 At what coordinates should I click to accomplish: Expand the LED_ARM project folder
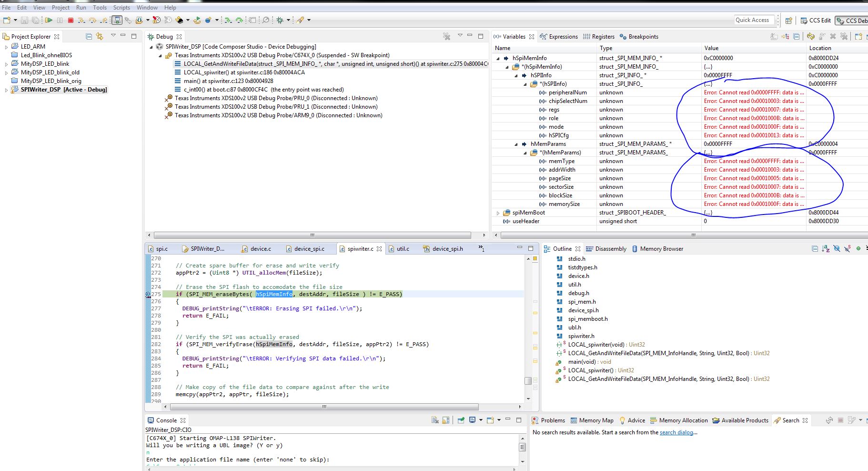[6, 47]
